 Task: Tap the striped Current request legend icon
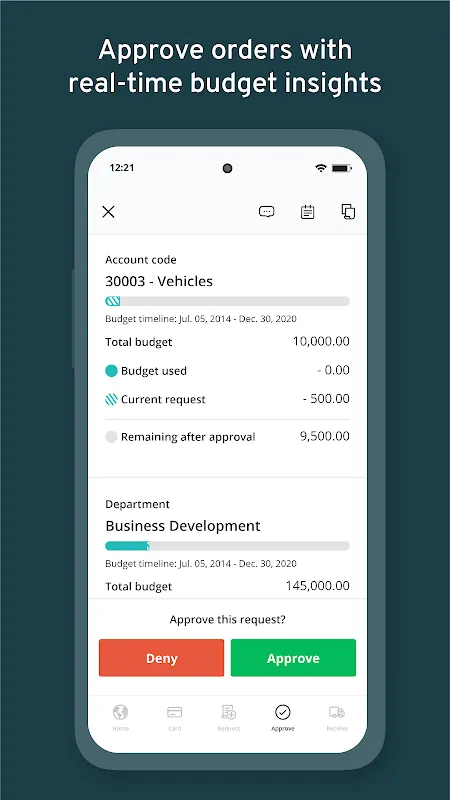[111, 399]
